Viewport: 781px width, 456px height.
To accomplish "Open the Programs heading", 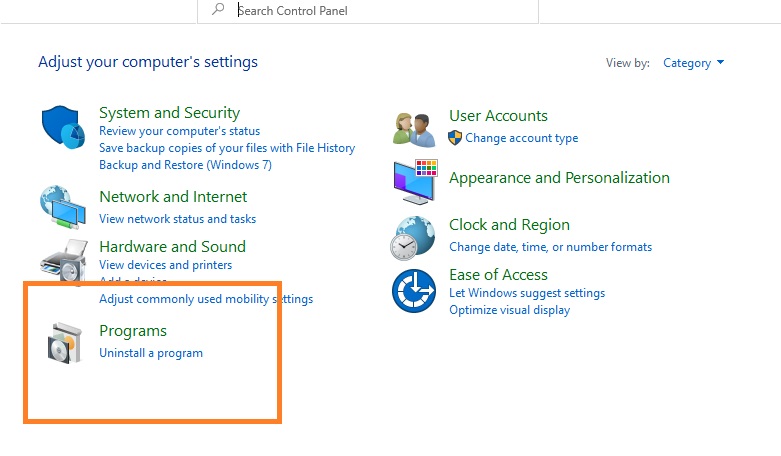I will (x=133, y=331).
